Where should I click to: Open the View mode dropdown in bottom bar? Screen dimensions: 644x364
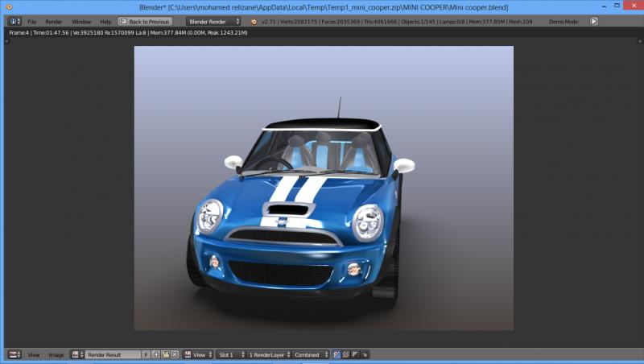198,354
